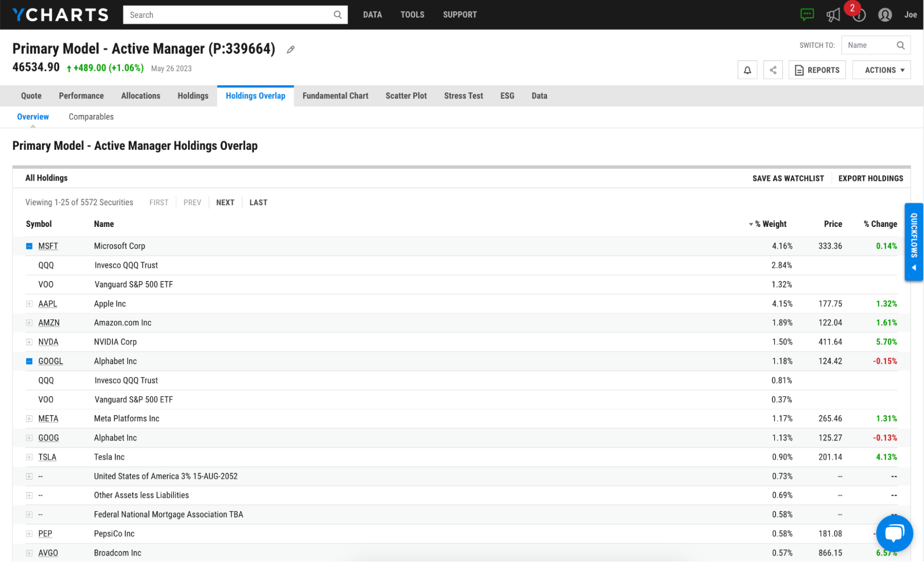Click the share icon button
Viewport: 924px width, 562px height.
(773, 70)
